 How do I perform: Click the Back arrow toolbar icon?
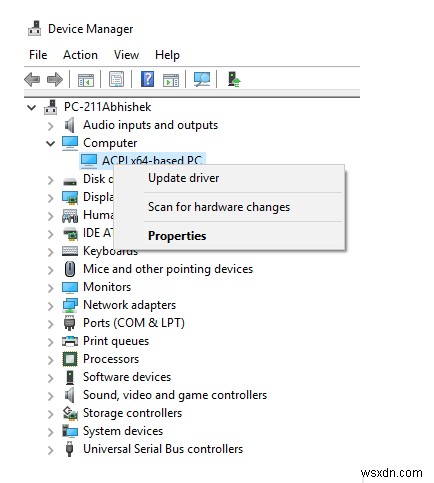[32, 80]
